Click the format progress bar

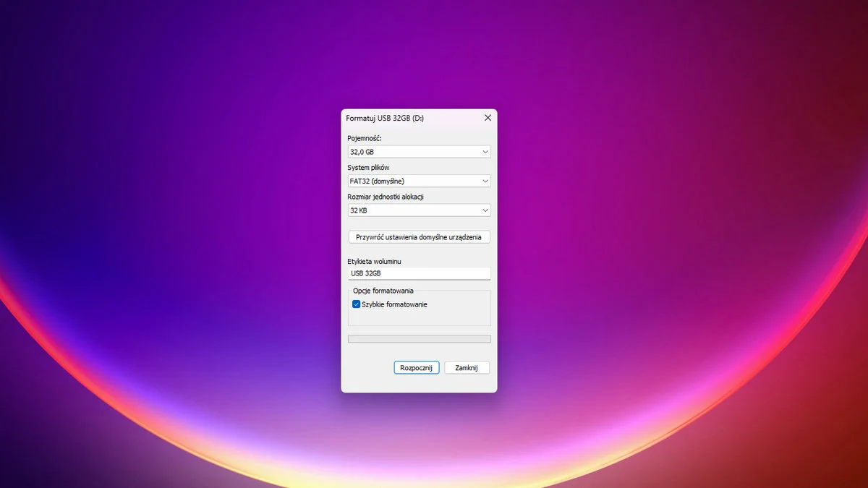point(418,338)
